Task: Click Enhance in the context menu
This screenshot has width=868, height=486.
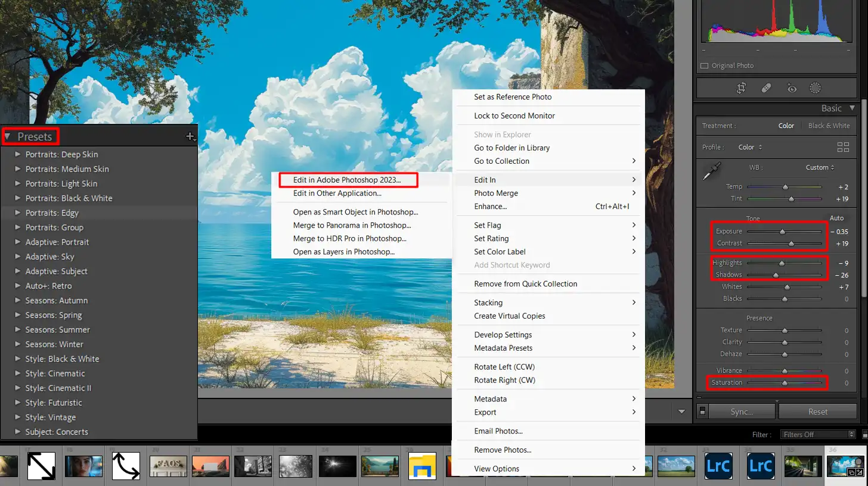Action: [548, 206]
